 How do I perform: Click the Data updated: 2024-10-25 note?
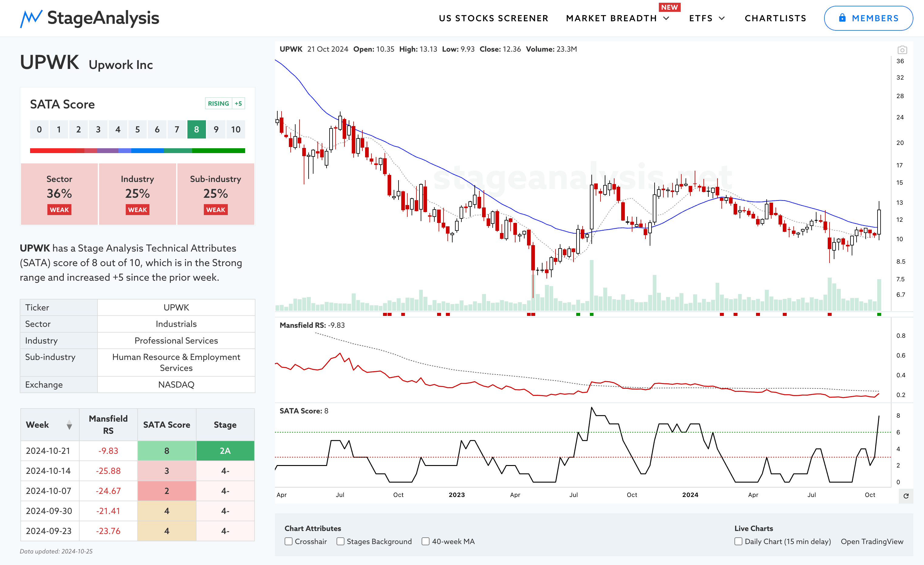[x=56, y=551]
